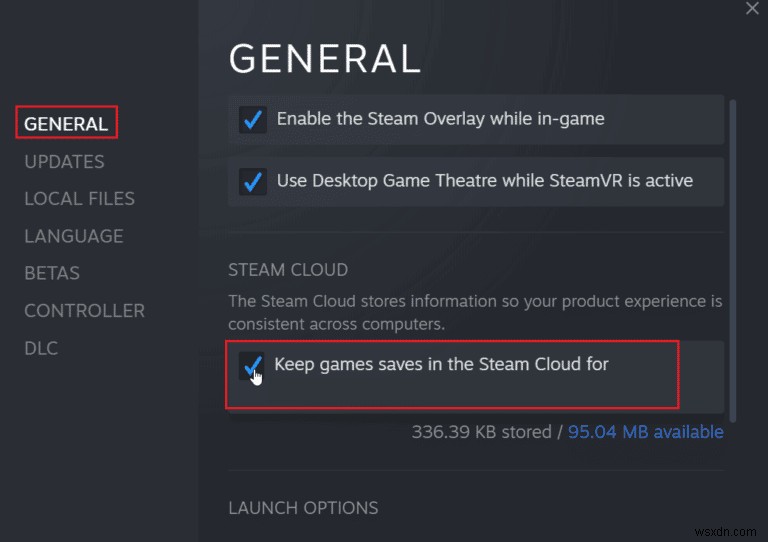Uncheck the Steam Cloud game saves checkbox
The image size is (768, 542).
coord(252,366)
